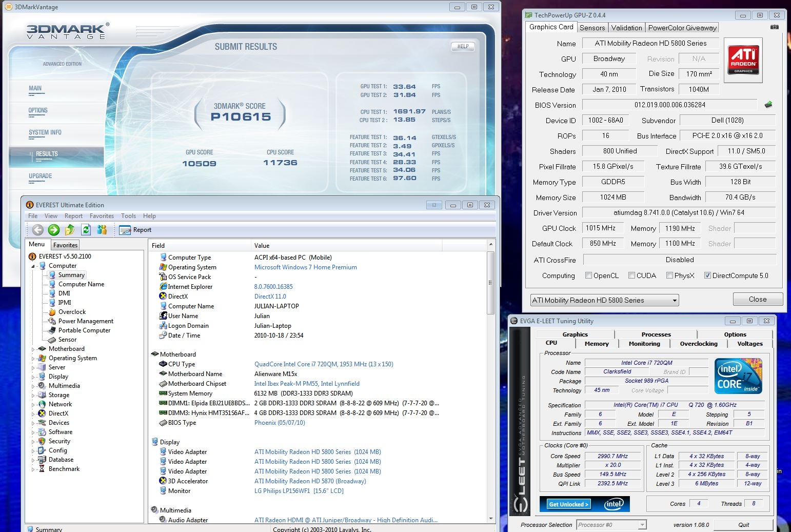Collapse the Computer node in EVEREST tree
The image size is (791, 532).
click(33, 266)
